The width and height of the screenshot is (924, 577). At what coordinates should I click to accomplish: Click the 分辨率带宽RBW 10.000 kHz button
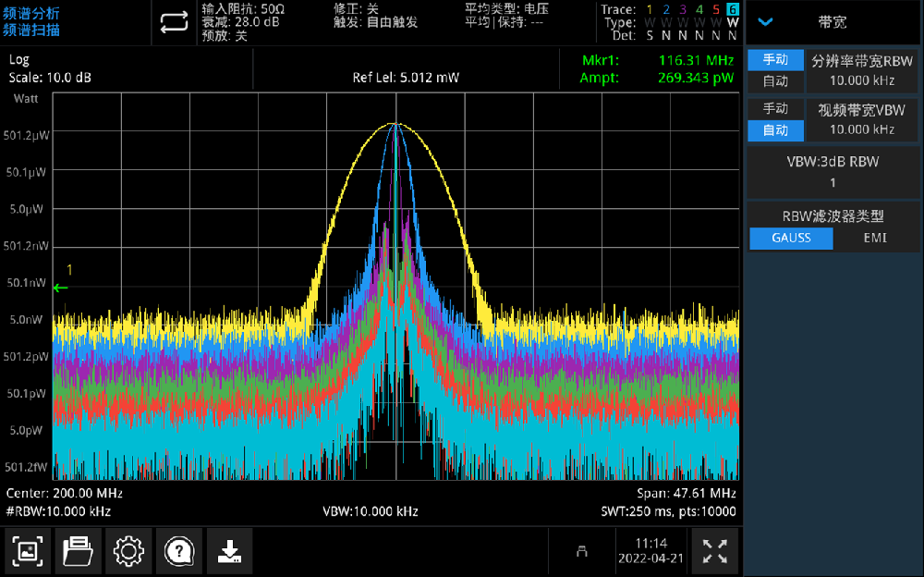[x=861, y=70]
